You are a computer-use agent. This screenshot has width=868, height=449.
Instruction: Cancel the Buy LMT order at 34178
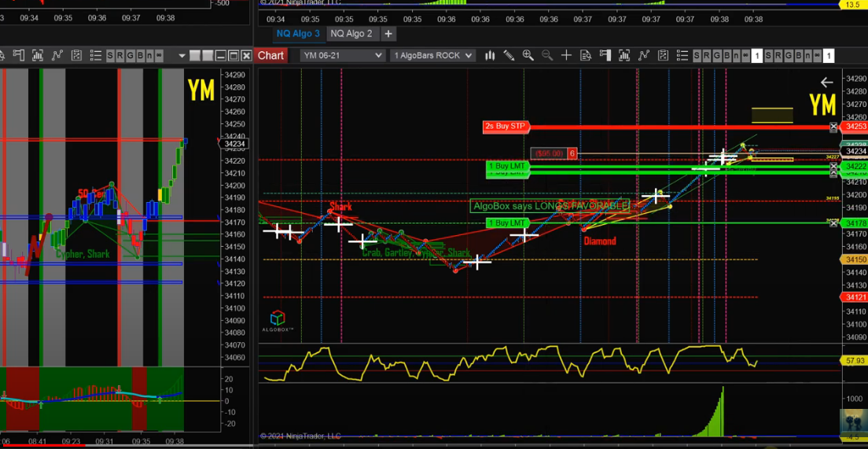[833, 223]
